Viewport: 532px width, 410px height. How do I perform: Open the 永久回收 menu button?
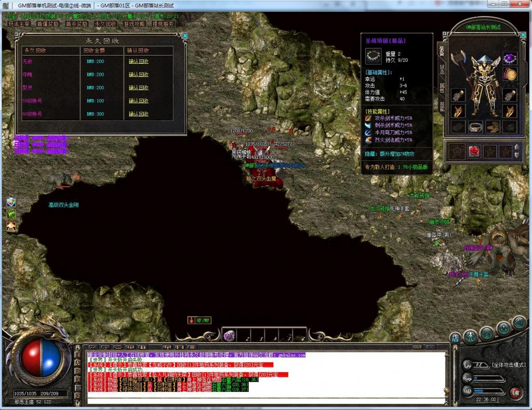pos(105,24)
